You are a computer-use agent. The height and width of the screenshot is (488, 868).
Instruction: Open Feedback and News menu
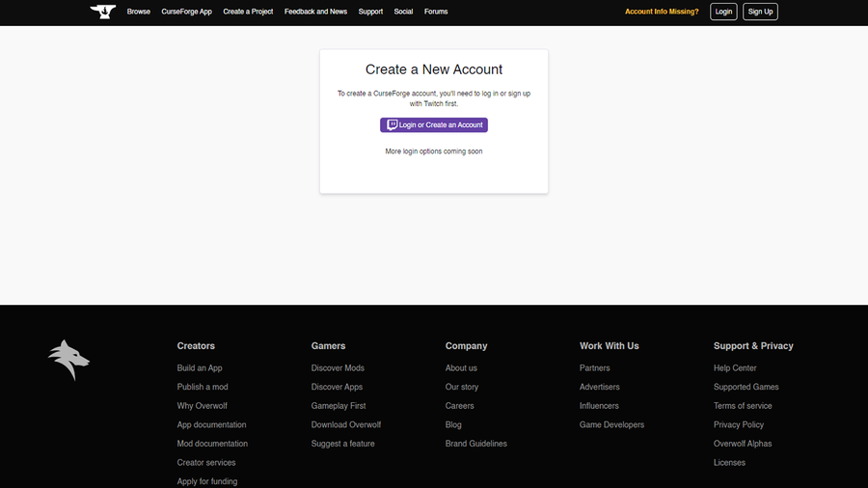tap(315, 12)
